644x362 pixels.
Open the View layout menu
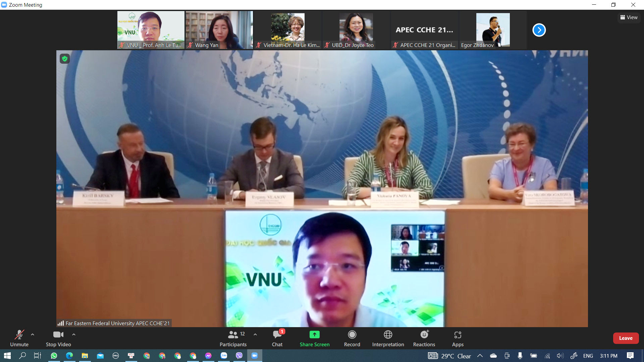[629, 17]
